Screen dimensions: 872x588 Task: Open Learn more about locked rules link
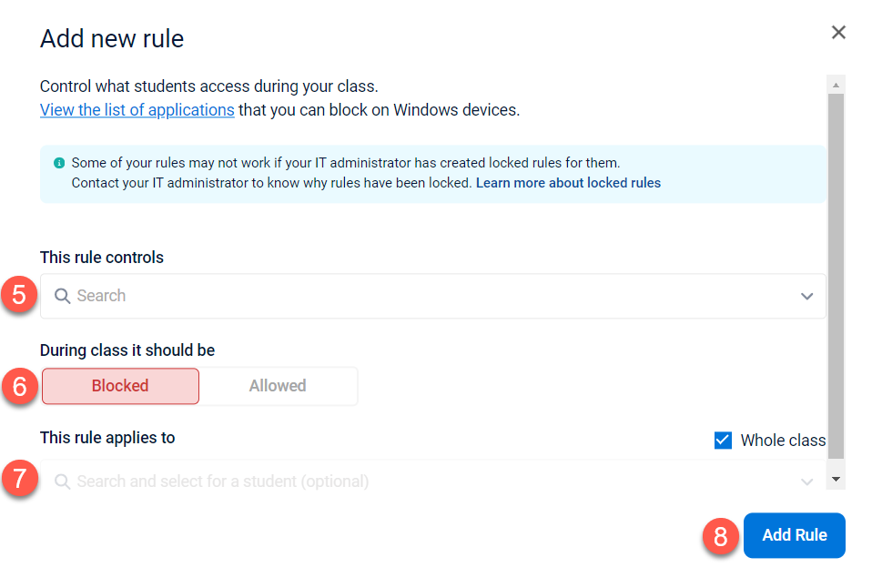[x=568, y=183]
